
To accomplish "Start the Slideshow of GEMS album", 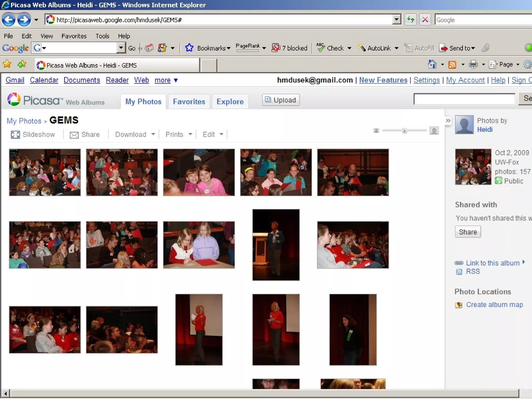I will click(x=33, y=135).
